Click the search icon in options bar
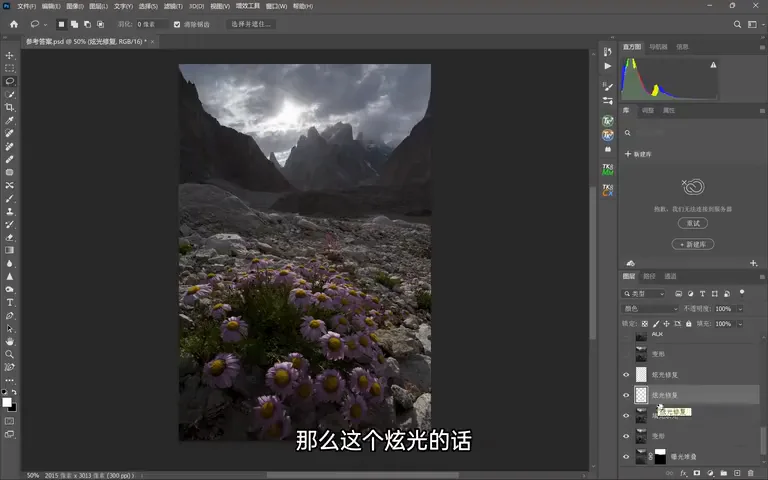 coord(737,24)
